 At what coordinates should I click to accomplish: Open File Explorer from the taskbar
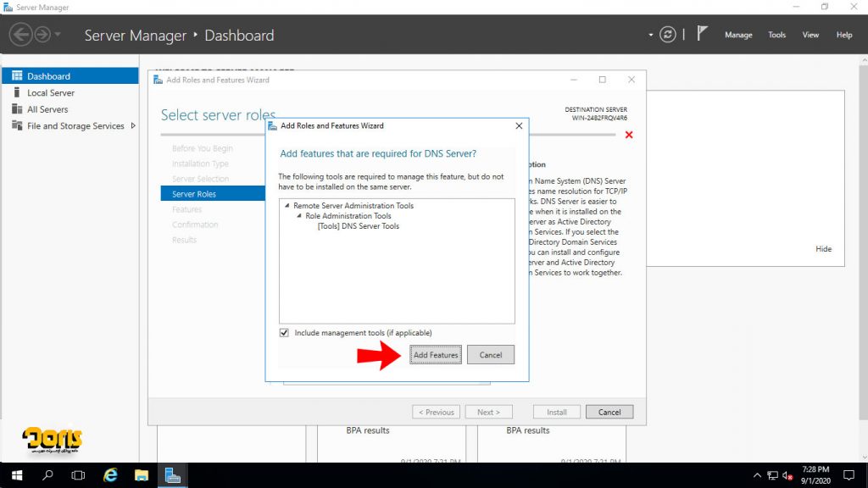coord(142,475)
